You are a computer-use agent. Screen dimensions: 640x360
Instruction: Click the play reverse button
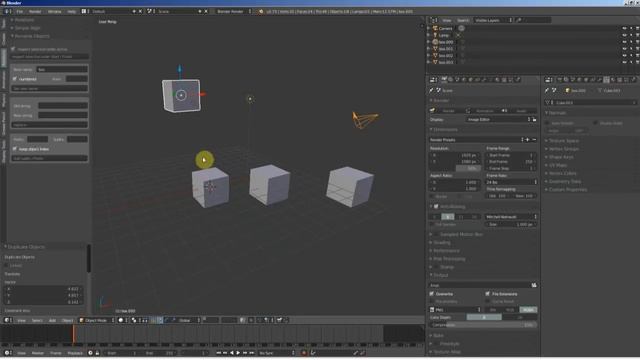[x=232, y=353]
